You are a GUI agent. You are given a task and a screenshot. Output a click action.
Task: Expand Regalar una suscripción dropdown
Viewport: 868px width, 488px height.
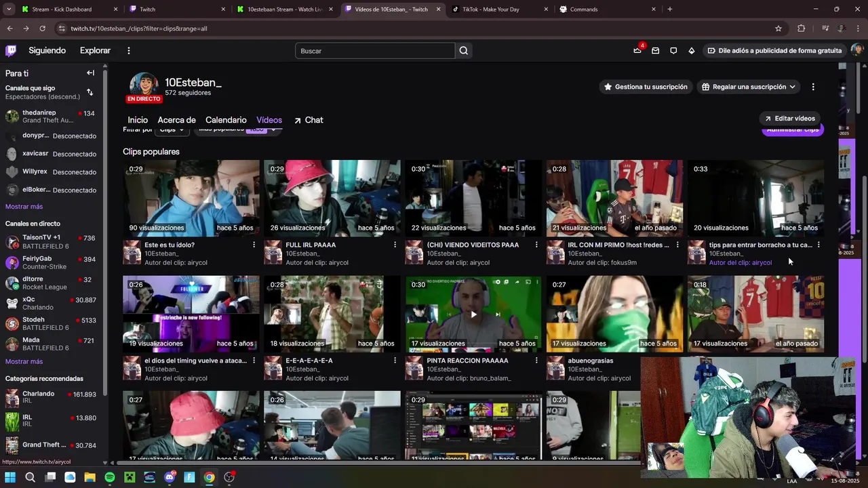tap(749, 87)
